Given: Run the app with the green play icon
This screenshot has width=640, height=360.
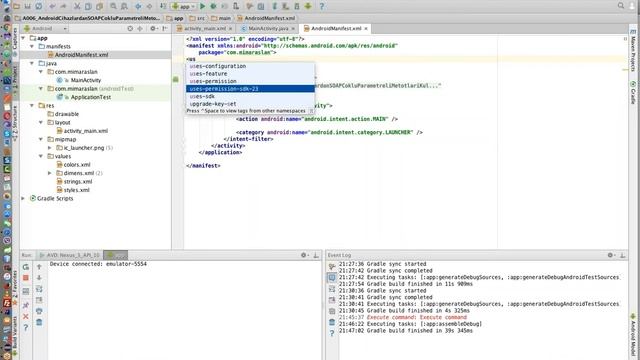Looking at the screenshot, I should (202, 6).
